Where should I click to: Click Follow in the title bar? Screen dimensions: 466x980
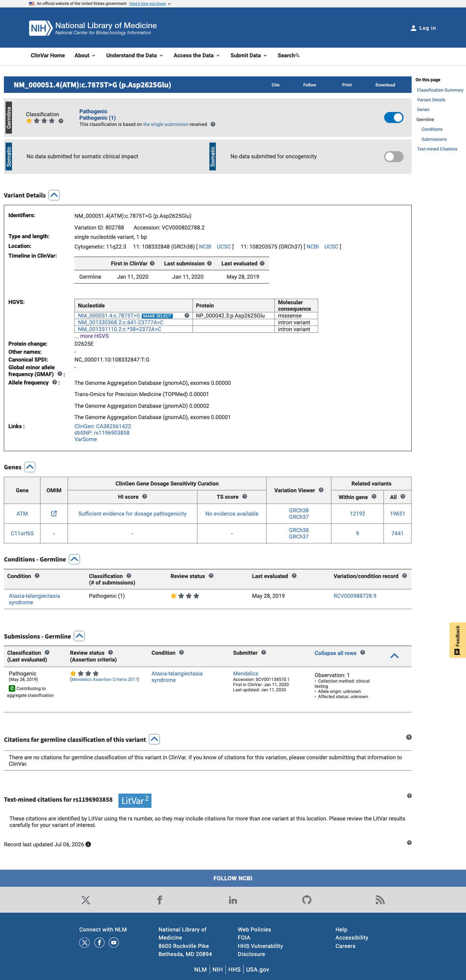coord(310,85)
